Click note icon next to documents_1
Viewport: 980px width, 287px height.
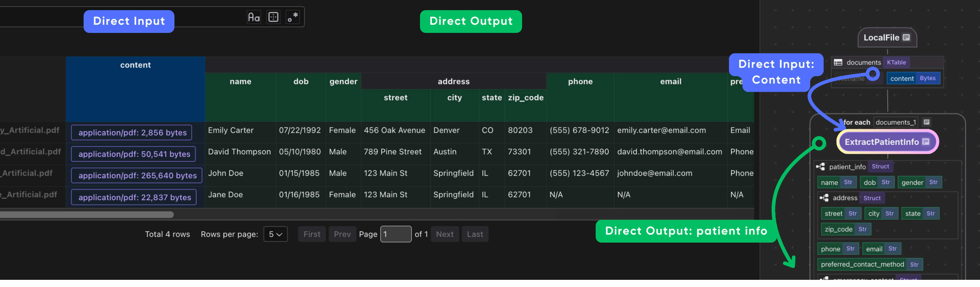click(927, 122)
